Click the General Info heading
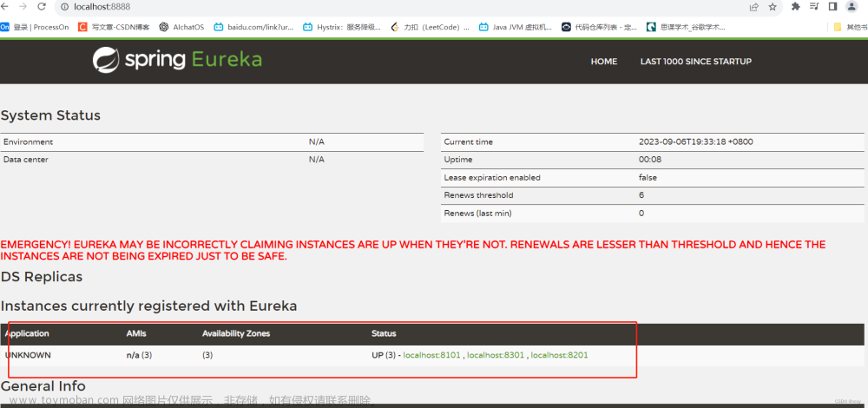868x408 pixels. pos(43,385)
